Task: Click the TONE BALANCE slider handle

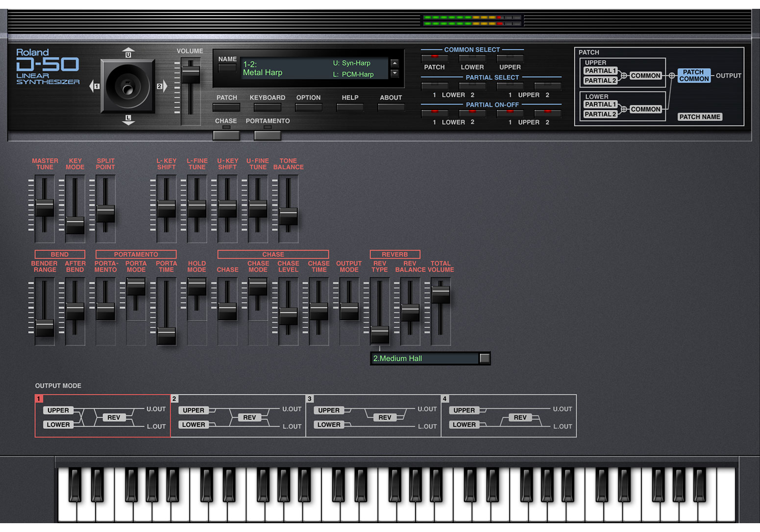Action: point(288,216)
